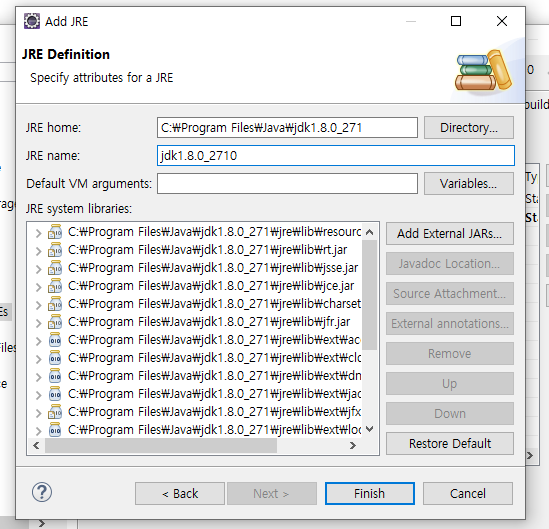Click the jar icon beside jfr.jar

coord(55,322)
